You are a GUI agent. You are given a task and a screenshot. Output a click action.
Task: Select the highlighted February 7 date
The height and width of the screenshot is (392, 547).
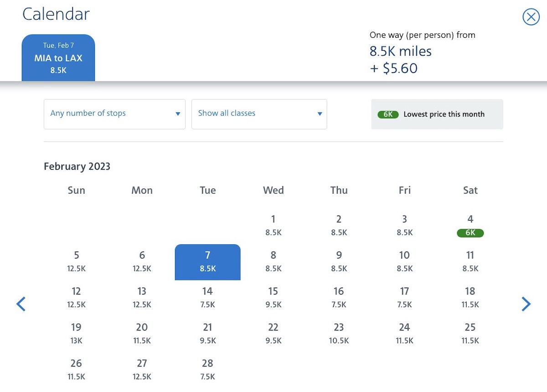tap(208, 262)
